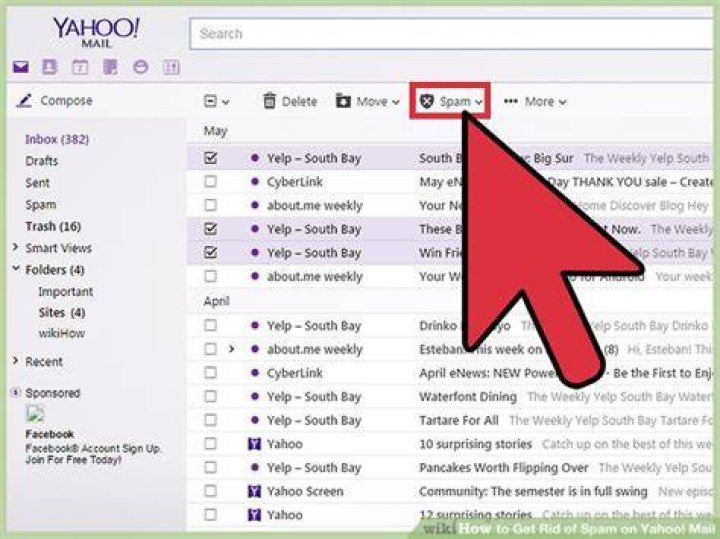The image size is (720, 539).
Task: Click unread dot on May CyberLink email
Action: point(255,182)
